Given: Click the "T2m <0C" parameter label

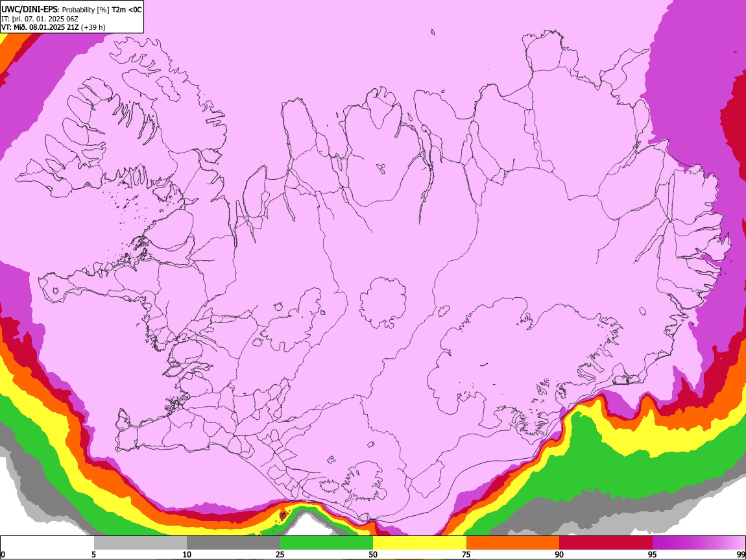Looking at the screenshot, I should coord(126,10).
